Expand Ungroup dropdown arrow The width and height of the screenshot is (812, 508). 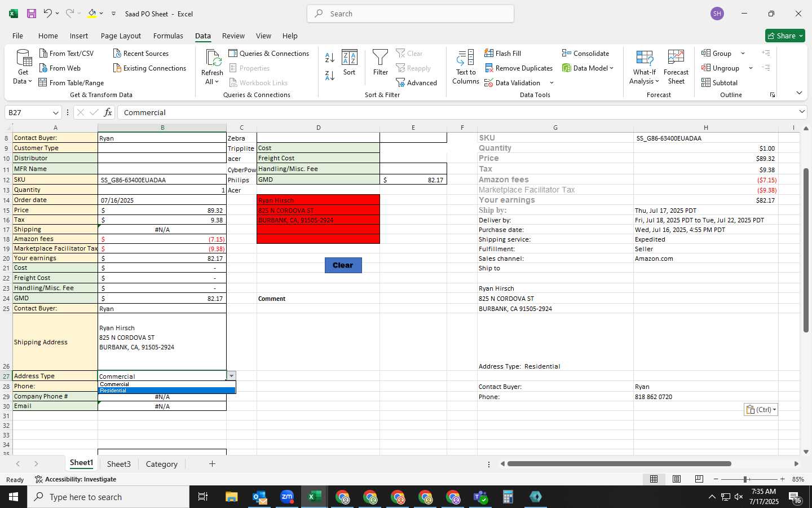(x=751, y=68)
